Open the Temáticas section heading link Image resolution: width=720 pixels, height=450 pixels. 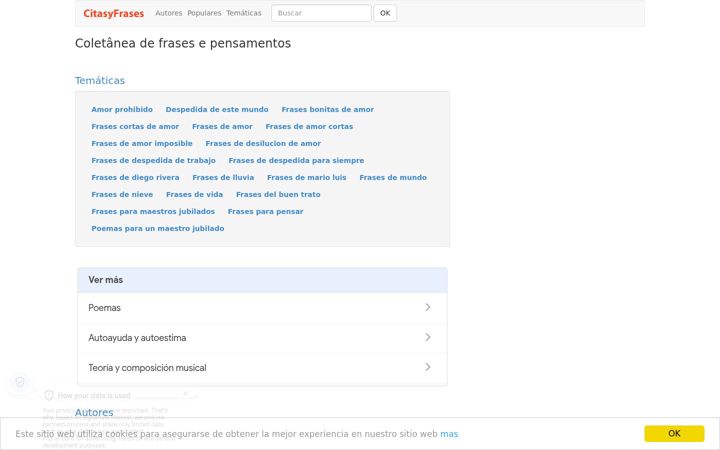pos(100,80)
